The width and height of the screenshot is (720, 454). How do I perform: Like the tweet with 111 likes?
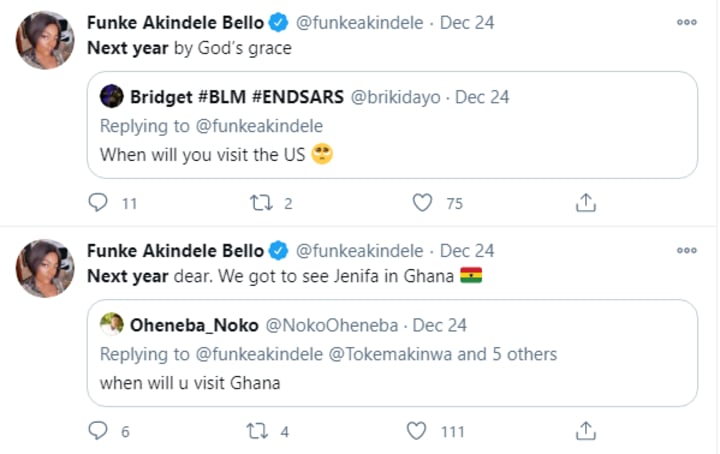[x=417, y=431]
